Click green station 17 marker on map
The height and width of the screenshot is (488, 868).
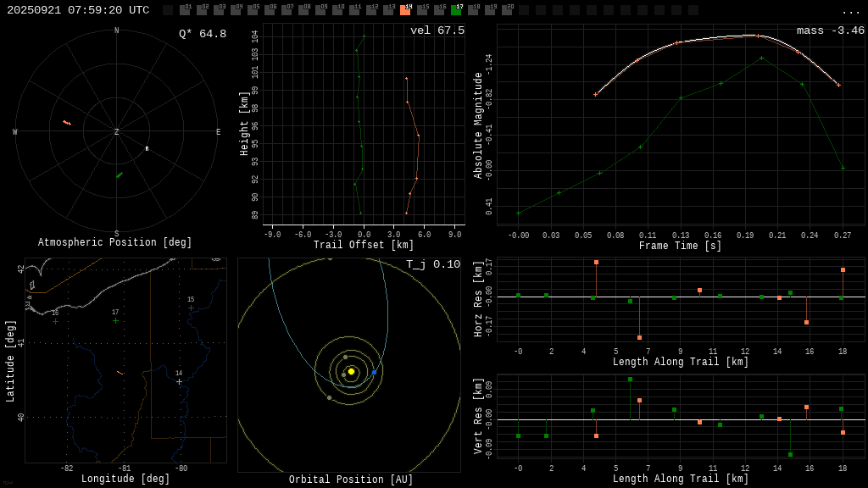pyautogui.click(x=116, y=321)
